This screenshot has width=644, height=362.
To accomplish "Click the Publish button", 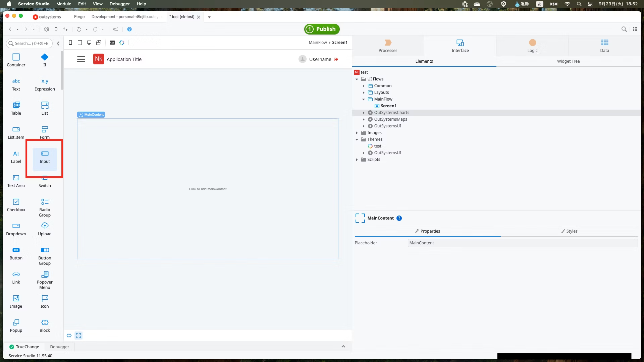I will click(321, 29).
